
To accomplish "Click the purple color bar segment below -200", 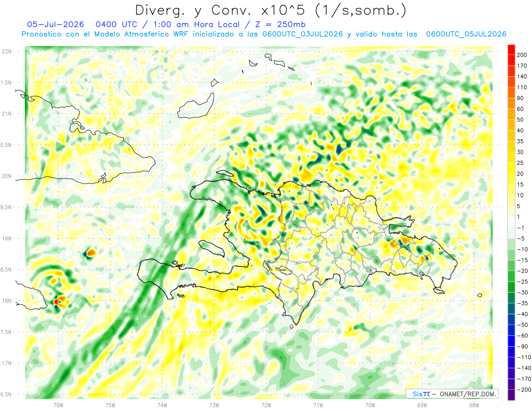I will [511, 395].
